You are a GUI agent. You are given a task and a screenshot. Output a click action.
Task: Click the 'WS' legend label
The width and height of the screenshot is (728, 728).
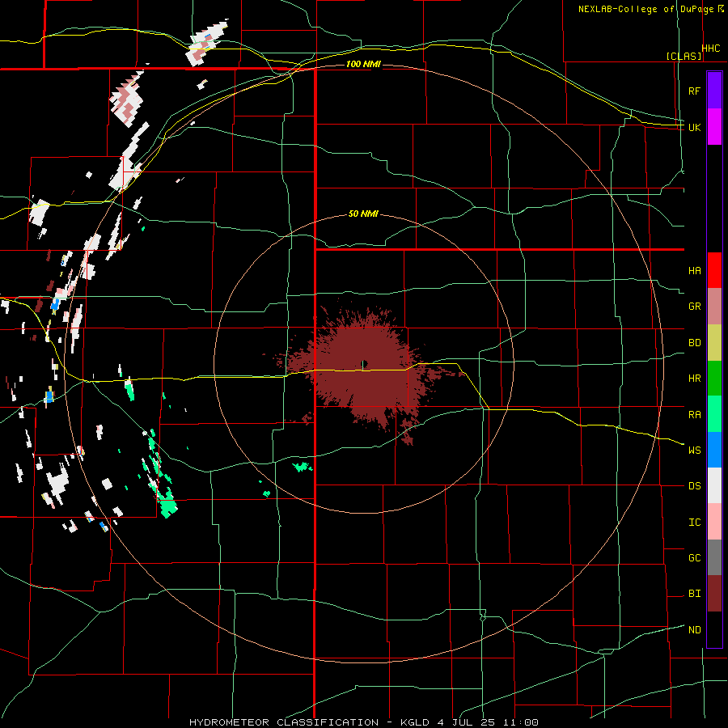click(694, 450)
